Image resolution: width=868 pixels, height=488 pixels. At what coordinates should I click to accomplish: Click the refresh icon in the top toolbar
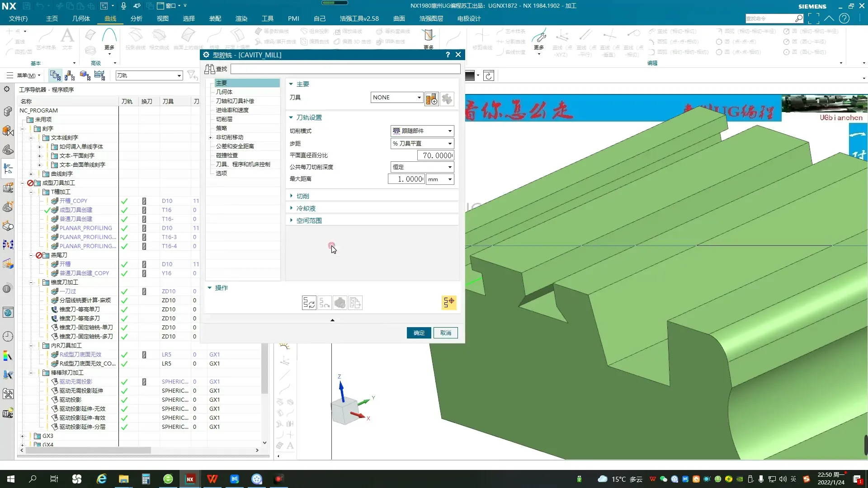(489, 75)
